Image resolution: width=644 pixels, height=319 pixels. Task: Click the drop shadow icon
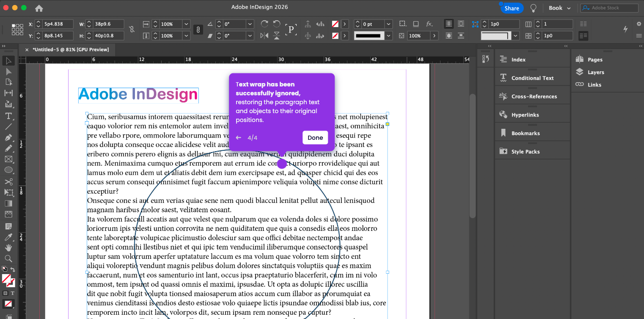click(416, 24)
